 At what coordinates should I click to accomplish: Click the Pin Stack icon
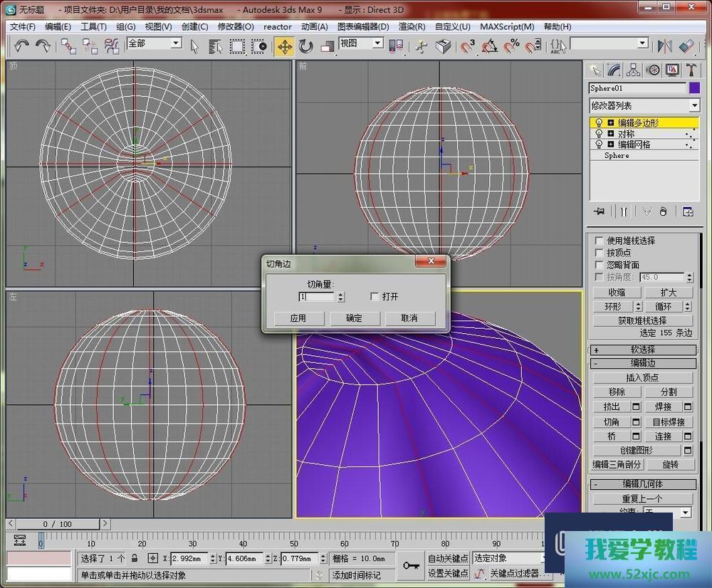coord(600,211)
